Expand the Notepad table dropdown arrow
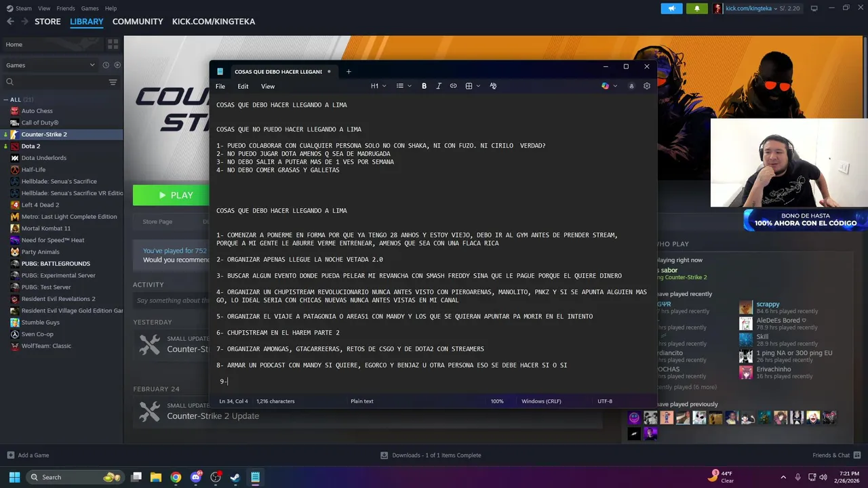Viewport: 868px width, 488px height. pos(478,86)
